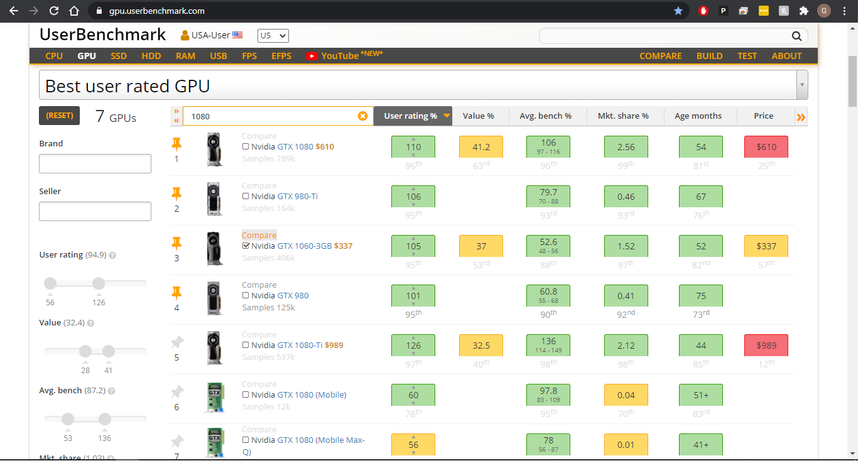Click the red hand extension icon
Image resolution: width=868 pixels, height=468 pixels.
tap(703, 11)
